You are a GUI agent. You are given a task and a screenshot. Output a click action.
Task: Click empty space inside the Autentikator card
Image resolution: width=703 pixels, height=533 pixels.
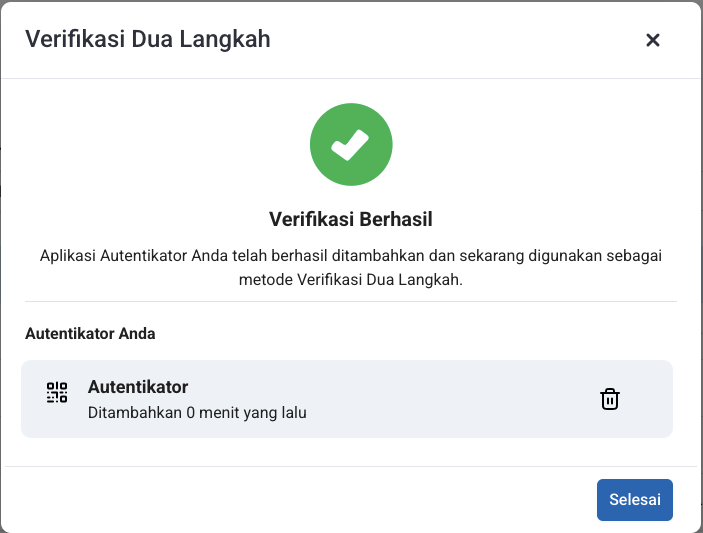coord(450,399)
